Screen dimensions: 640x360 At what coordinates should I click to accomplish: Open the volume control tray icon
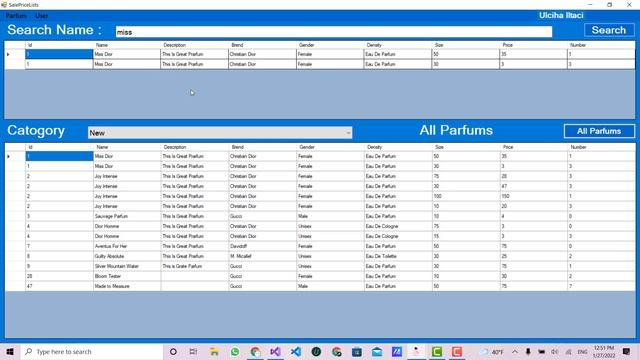pyautogui.click(x=554, y=351)
